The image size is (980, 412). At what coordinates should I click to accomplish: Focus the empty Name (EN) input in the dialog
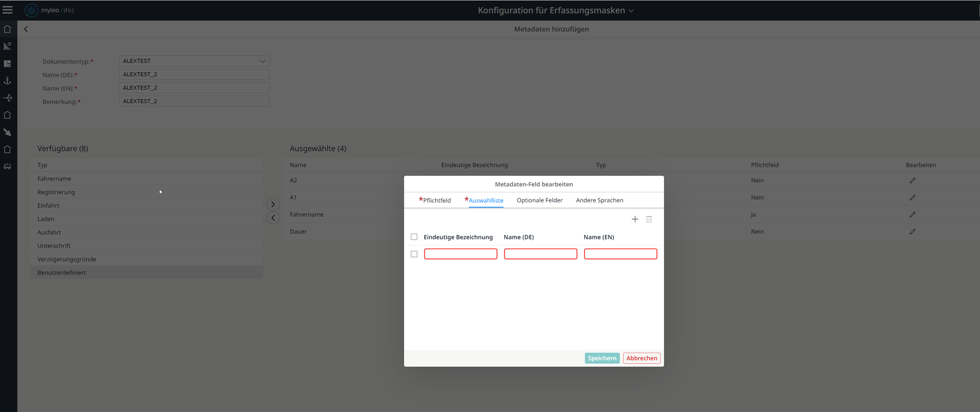point(620,254)
